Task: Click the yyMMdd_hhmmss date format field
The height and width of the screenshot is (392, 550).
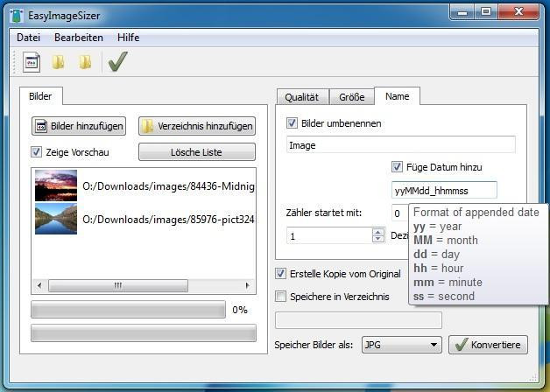Action: click(444, 190)
